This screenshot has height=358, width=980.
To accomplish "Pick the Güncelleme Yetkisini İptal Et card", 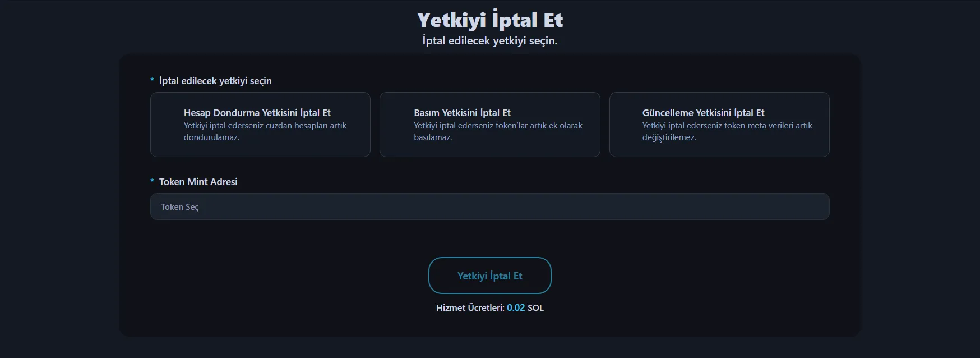I will 719,125.
